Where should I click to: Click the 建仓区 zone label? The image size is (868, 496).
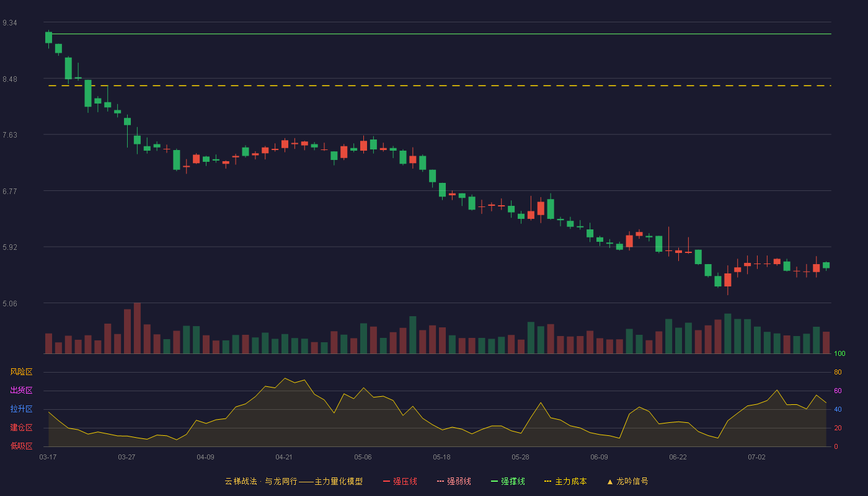21,428
